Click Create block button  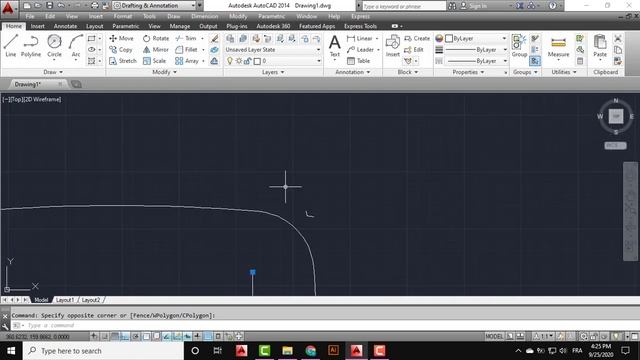pos(417,38)
